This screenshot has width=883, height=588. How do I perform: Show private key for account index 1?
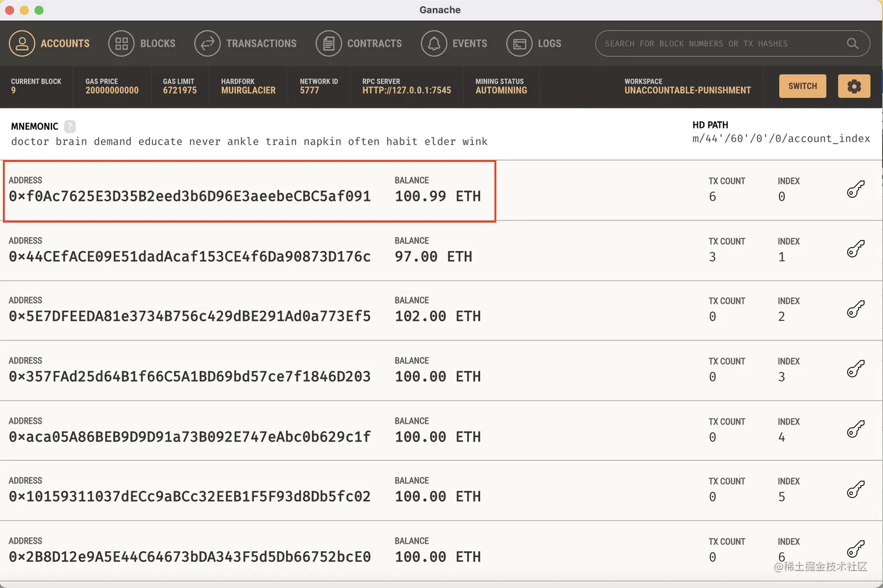pyautogui.click(x=856, y=249)
